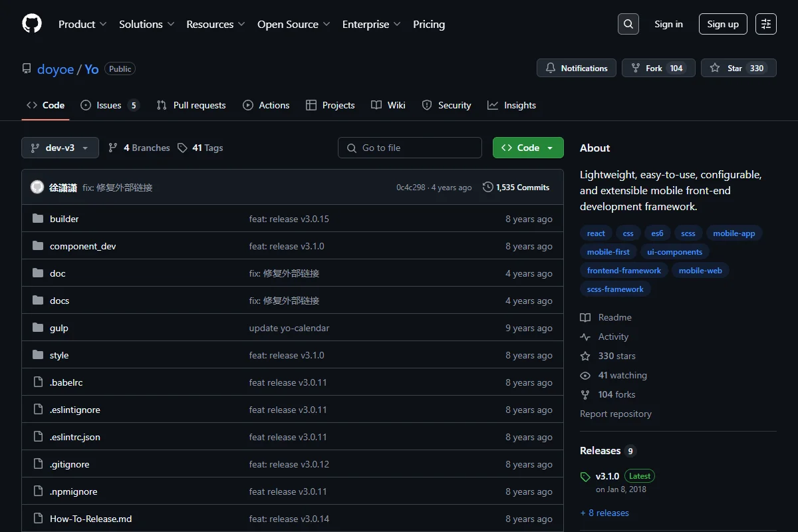Switch to the Pull requests tab
The image size is (798, 532).
click(191, 105)
